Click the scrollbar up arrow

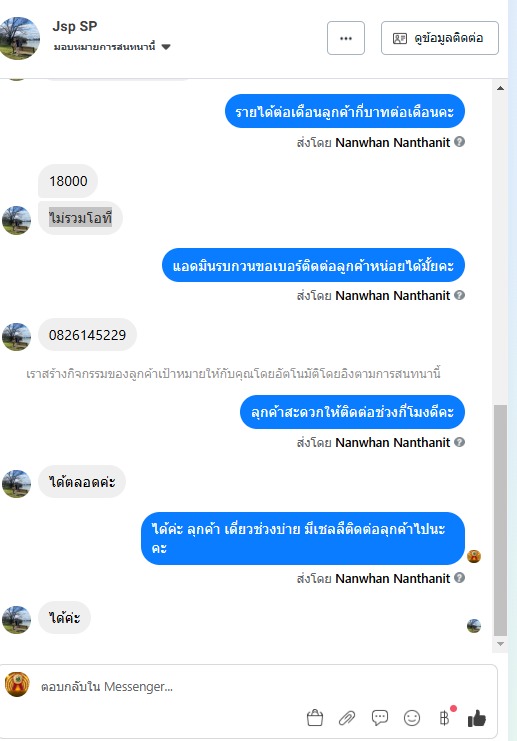point(500,88)
